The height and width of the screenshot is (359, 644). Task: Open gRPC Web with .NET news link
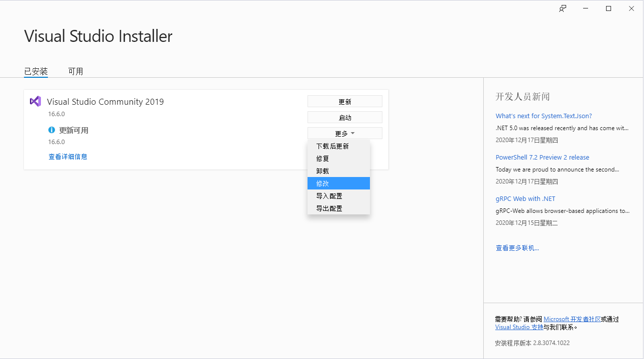click(x=525, y=198)
